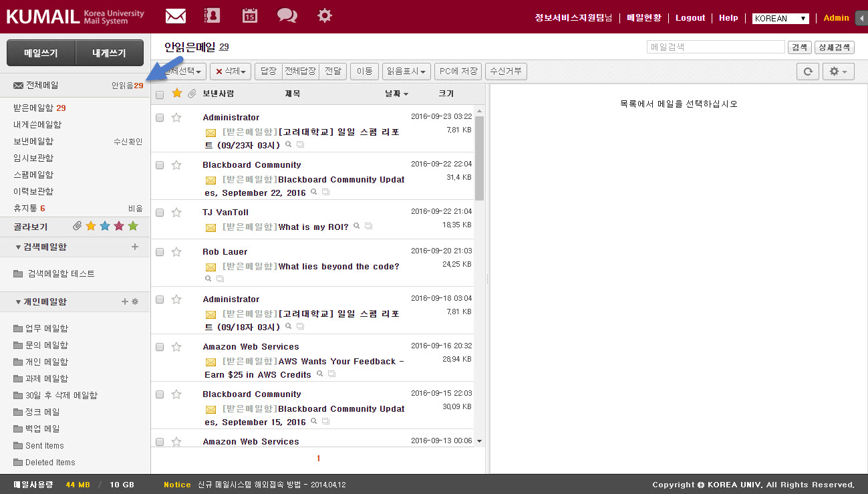
Task: Open the 스팸메일함 spam folder
Action: coord(33,174)
